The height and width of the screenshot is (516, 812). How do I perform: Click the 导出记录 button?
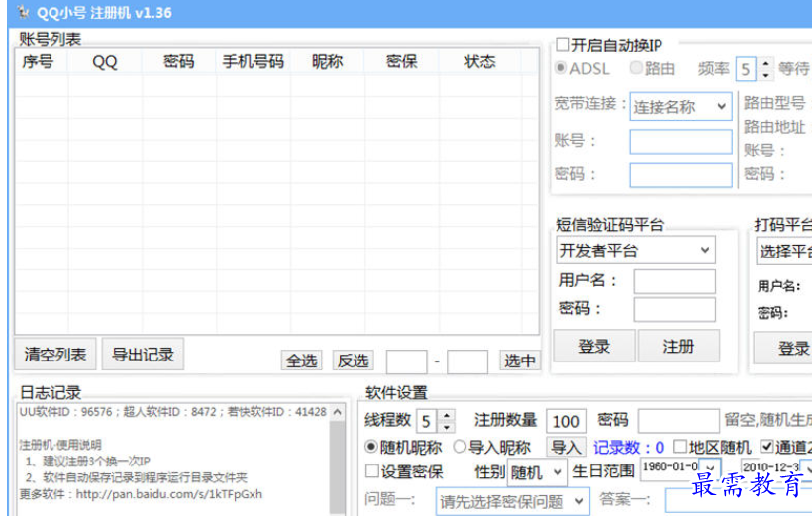tap(143, 355)
